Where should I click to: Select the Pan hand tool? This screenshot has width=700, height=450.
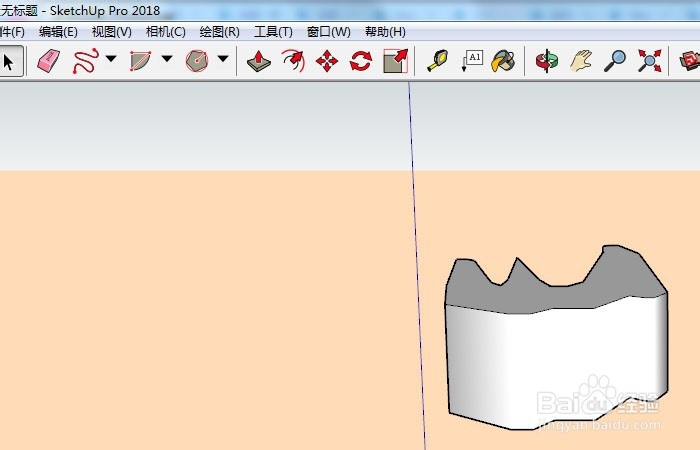tap(581, 61)
